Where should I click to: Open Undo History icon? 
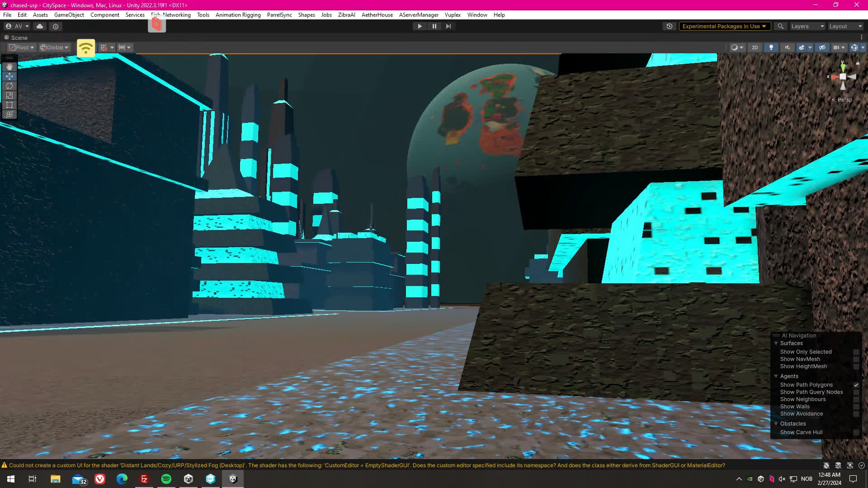[670, 26]
